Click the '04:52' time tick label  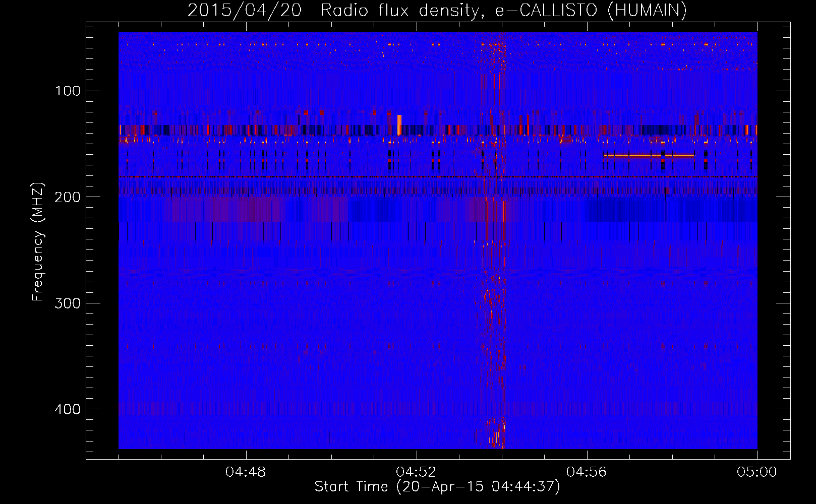pyautogui.click(x=416, y=472)
